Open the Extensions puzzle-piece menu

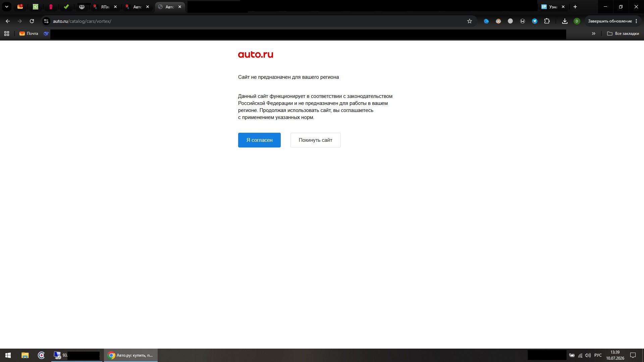point(547,21)
